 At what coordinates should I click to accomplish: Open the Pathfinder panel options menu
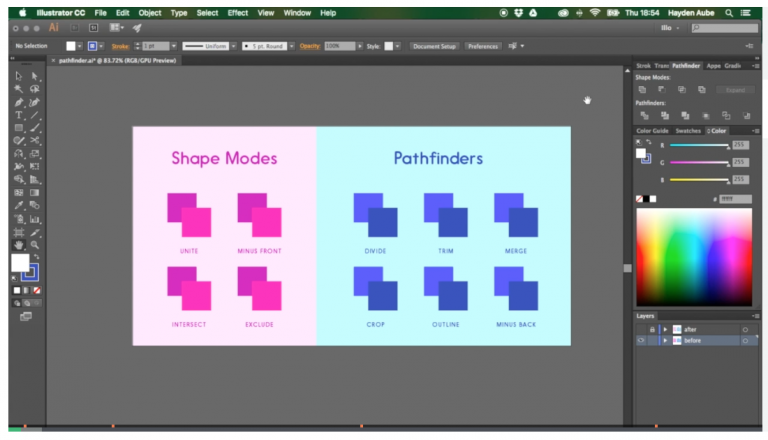(756, 66)
